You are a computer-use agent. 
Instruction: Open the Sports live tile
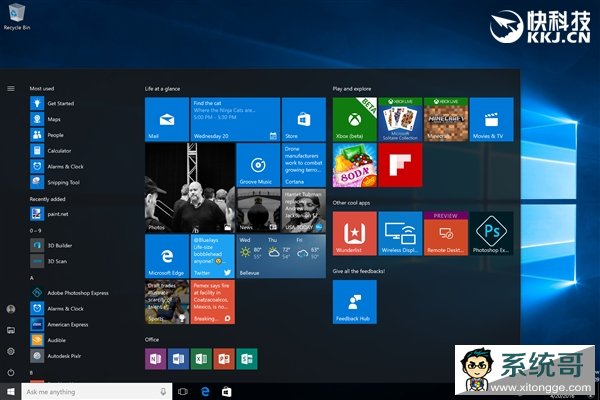(167, 302)
